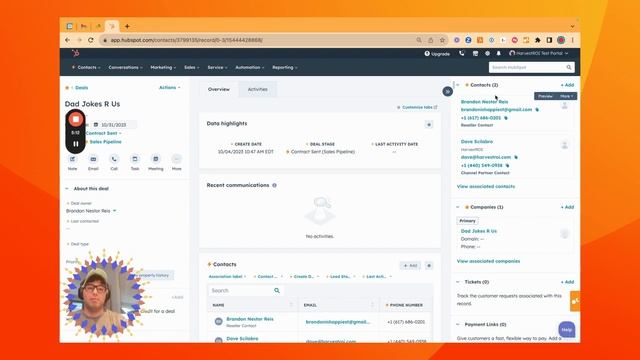Collapse the About this deal section
640x360 pixels.
point(67,189)
